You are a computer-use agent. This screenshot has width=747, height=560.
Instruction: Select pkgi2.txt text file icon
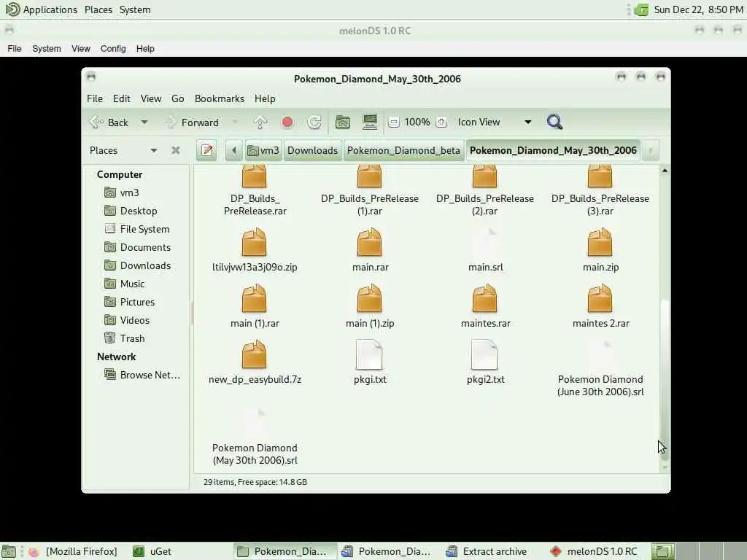[x=485, y=355]
